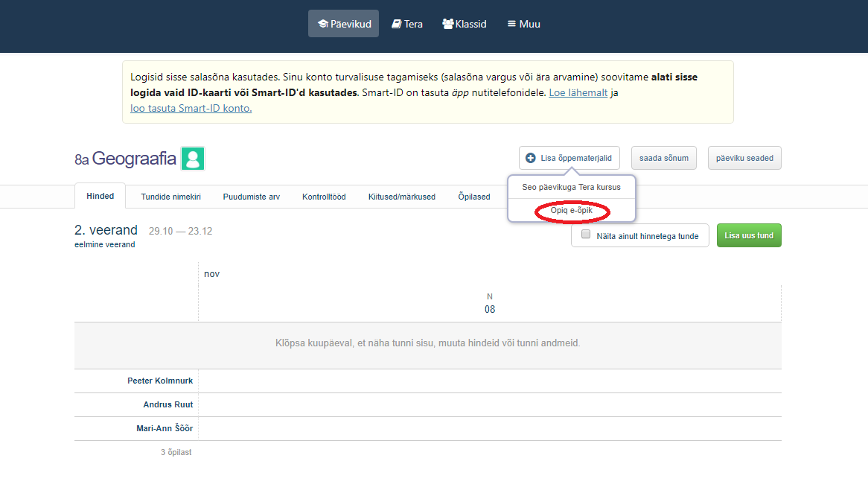Open Päevikud in the top navigation
868x496 pixels.
[344, 24]
